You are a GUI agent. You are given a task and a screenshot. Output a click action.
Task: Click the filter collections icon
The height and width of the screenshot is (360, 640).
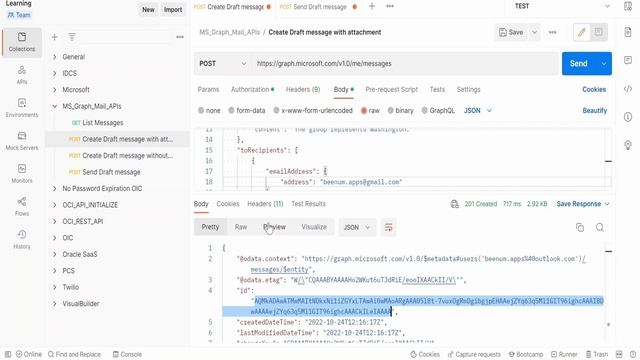[x=72, y=37]
